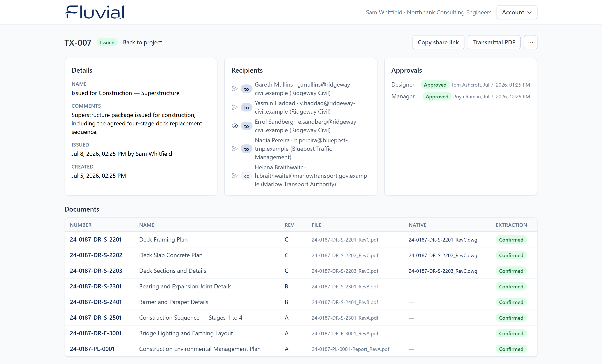
Task: Click the 'cc' tag for Helena Braithwaite
Action: 247,176
